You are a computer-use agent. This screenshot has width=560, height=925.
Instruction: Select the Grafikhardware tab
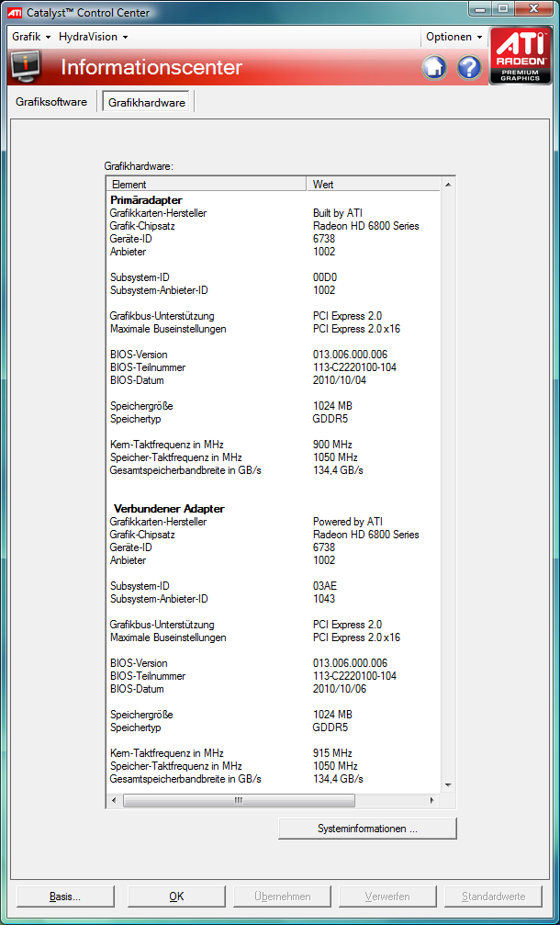point(146,102)
